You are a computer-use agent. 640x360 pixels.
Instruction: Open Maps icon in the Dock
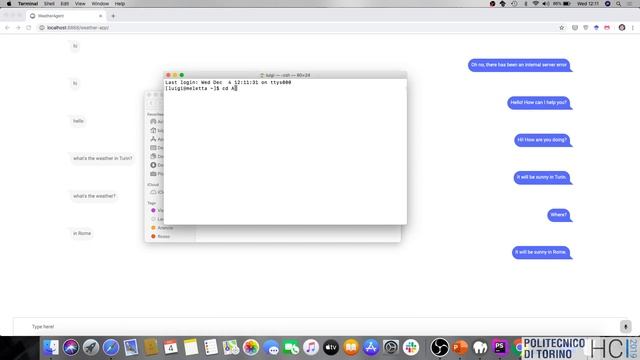231,347
